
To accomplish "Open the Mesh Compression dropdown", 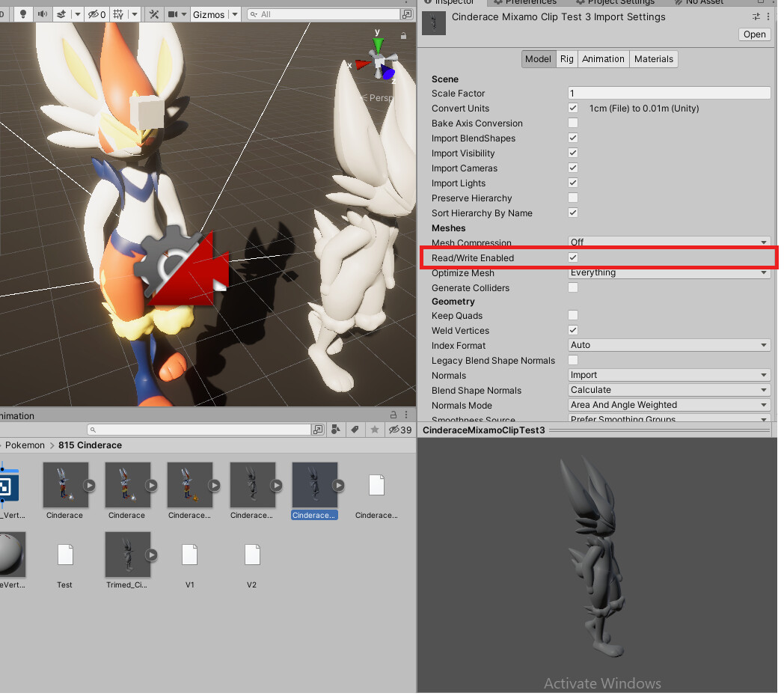I will pyautogui.click(x=668, y=242).
